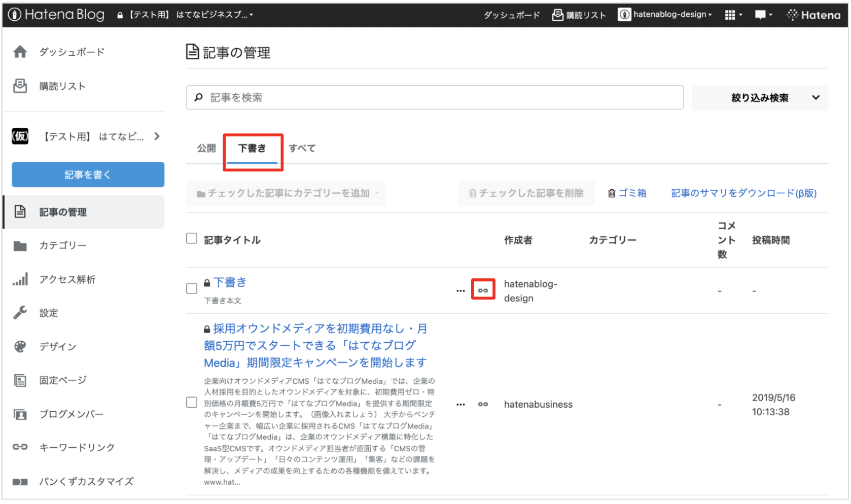The width and height of the screenshot is (851, 504).
Task: Go to ブログメンバー in the sidebar
Action: click(x=71, y=414)
